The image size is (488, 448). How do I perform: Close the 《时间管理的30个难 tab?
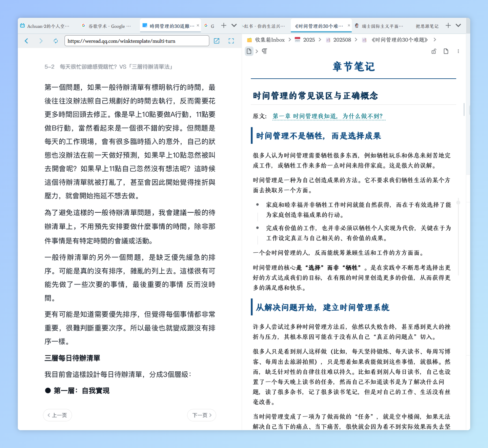(349, 25)
